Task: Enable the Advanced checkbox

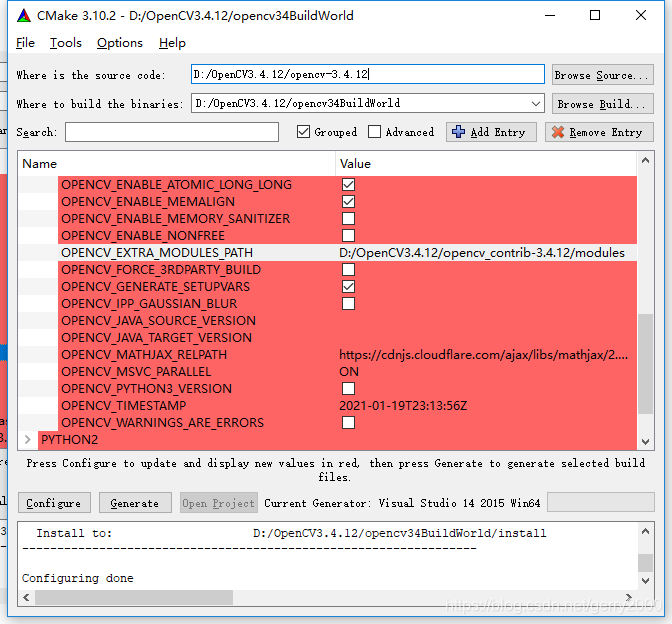Action: pos(374,132)
